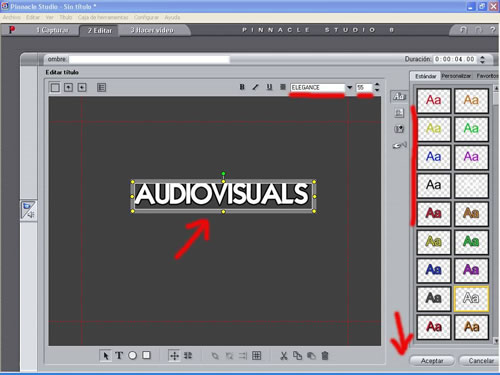Switch to the Estándar styles tab
Viewport: 500px width, 375px height.
click(425, 76)
